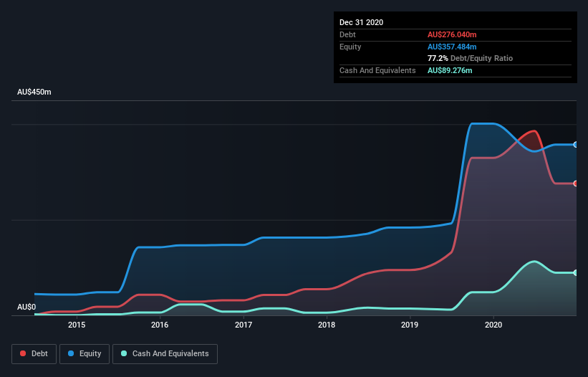Toggle the Debt legend button

point(34,354)
